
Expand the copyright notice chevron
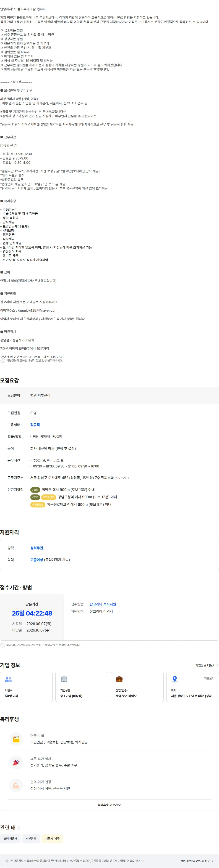click(x=143, y=861)
